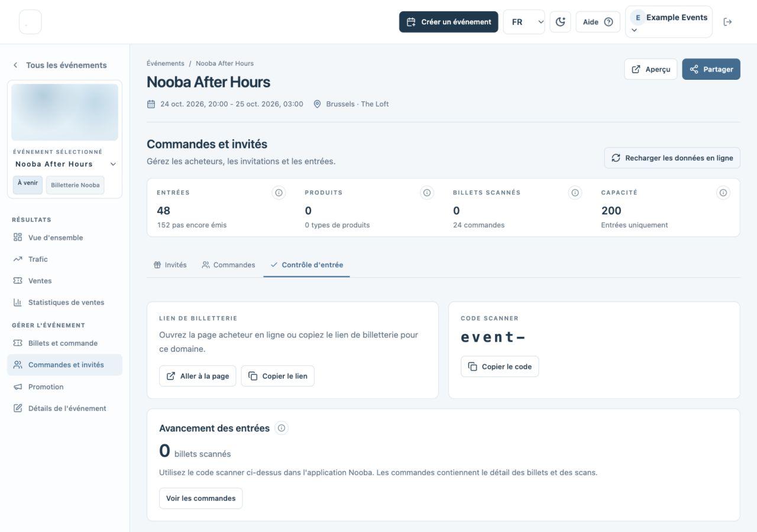757x532 pixels.
Task: Select Commandes et invités in the sidebar
Action: (x=64, y=365)
